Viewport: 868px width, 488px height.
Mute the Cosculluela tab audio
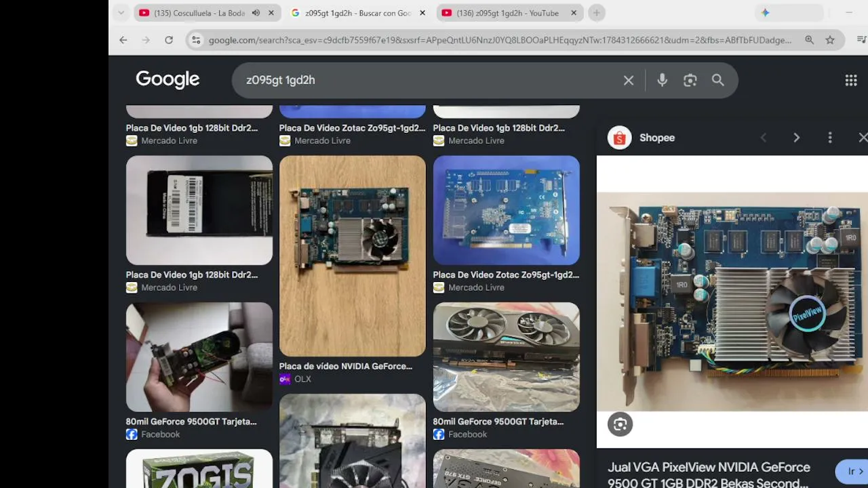(x=256, y=13)
